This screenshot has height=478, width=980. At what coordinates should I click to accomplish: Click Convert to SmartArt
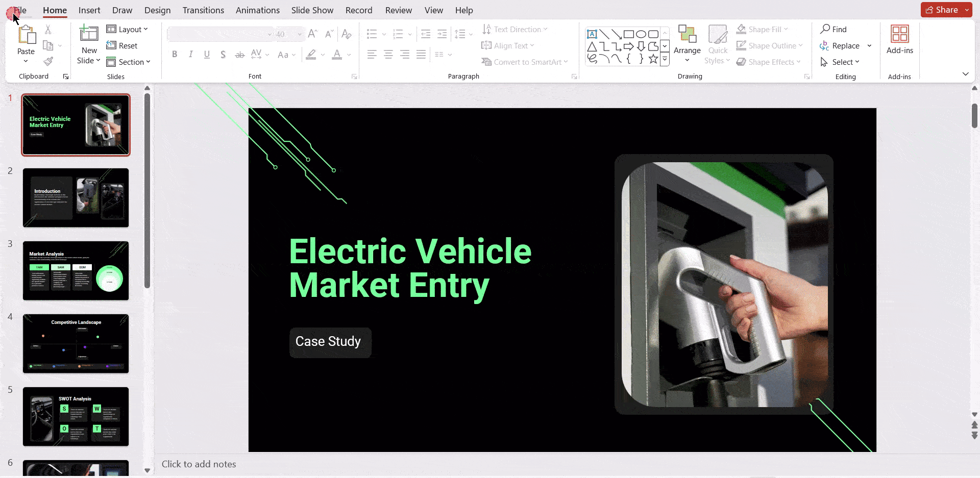tap(525, 62)
